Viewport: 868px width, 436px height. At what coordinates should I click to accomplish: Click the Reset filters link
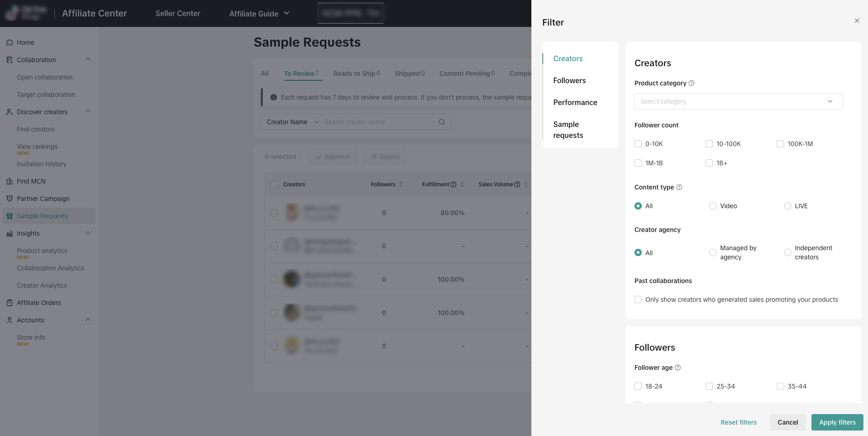738,422
